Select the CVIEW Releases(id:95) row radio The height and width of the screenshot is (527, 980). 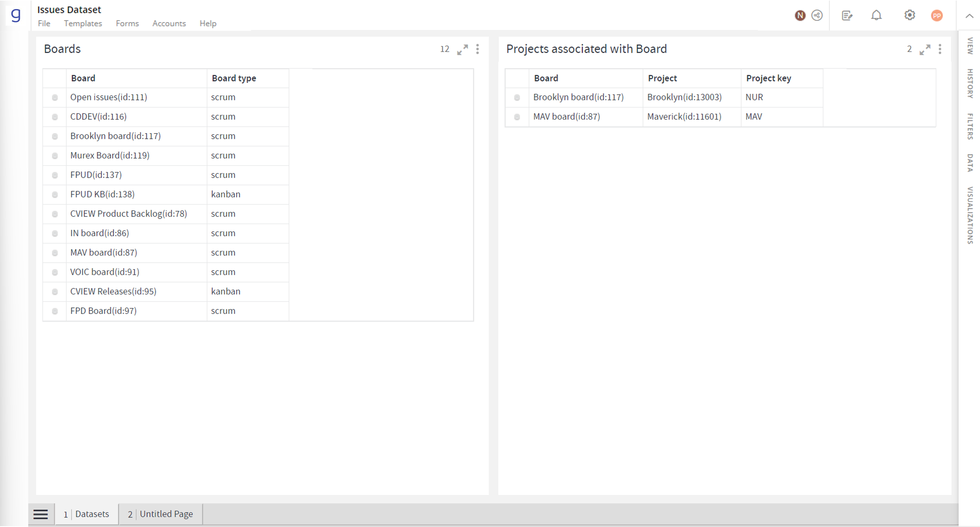(55, 292)
